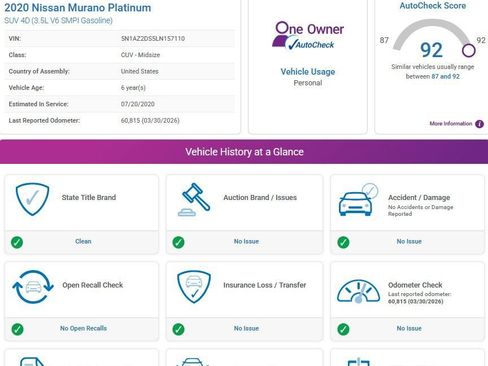Click green check in Accident / Damage card

click(343, 242)
